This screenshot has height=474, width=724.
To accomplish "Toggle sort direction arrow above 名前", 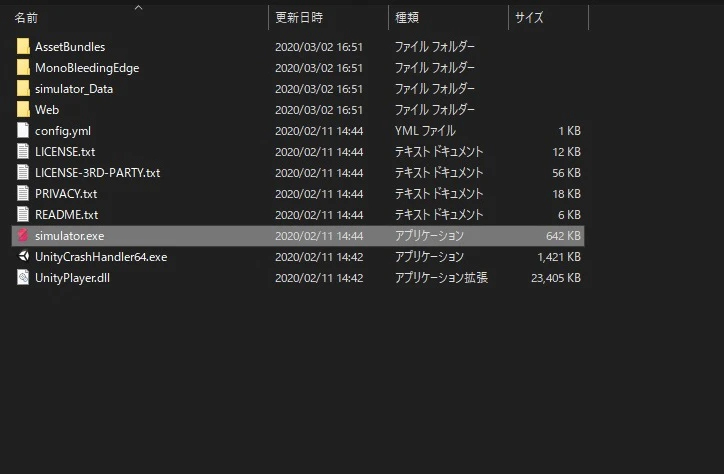I will (x=139, y=8).
